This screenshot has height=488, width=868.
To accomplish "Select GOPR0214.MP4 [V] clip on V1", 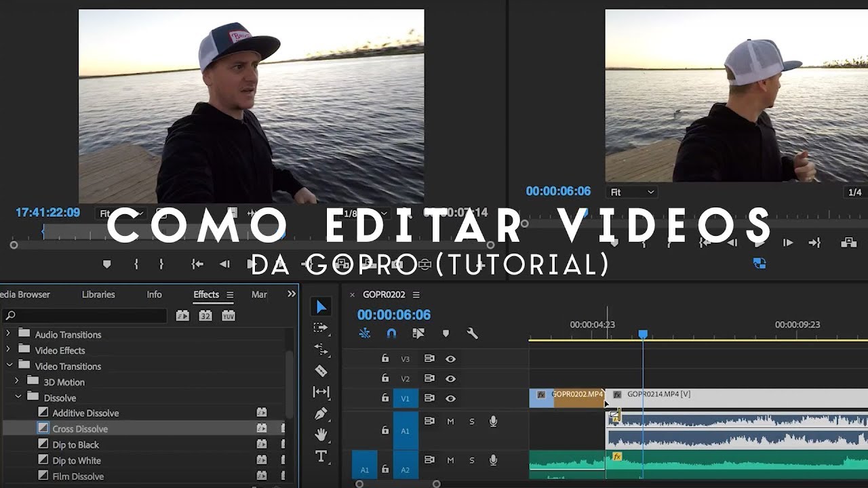I will pos(736,399).
